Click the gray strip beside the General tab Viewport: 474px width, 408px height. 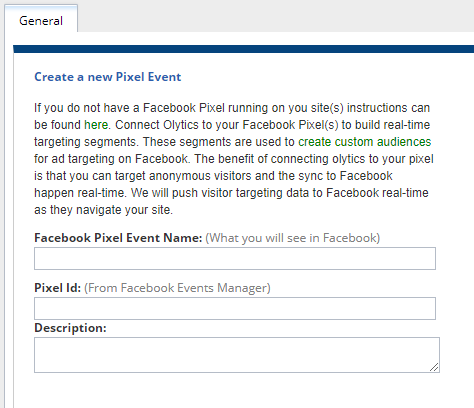tap(276, 16)
